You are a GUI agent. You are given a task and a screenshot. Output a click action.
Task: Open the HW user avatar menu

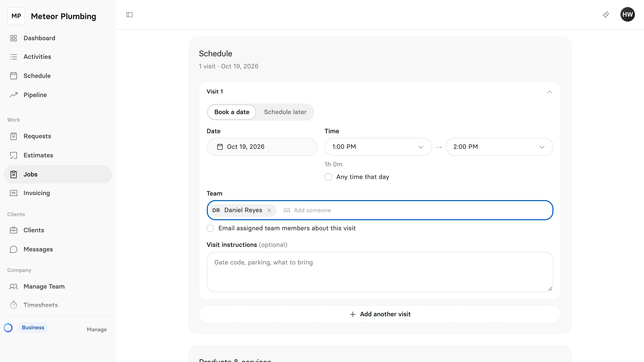[x=627, y=15]
